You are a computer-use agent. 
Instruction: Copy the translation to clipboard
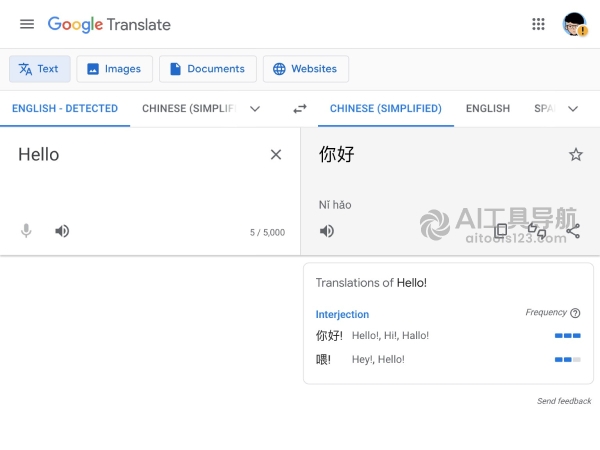coord(501,231)
